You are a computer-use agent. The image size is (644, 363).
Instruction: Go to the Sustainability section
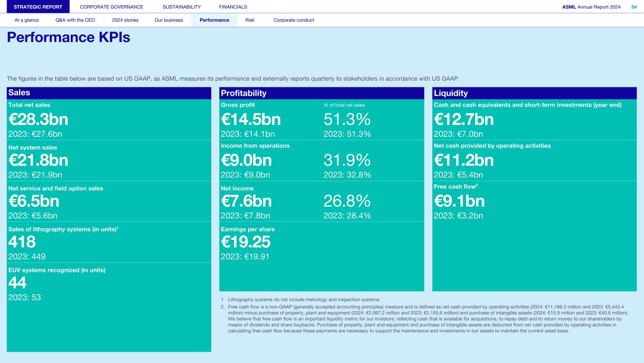point(182,7)
